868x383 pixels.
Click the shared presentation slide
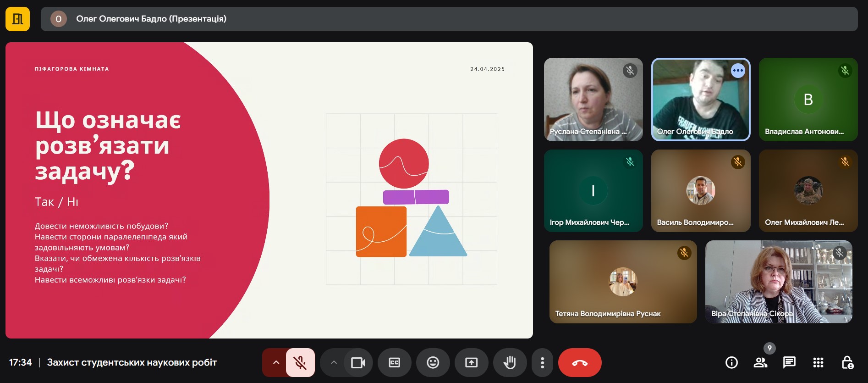tap(269, 190)
